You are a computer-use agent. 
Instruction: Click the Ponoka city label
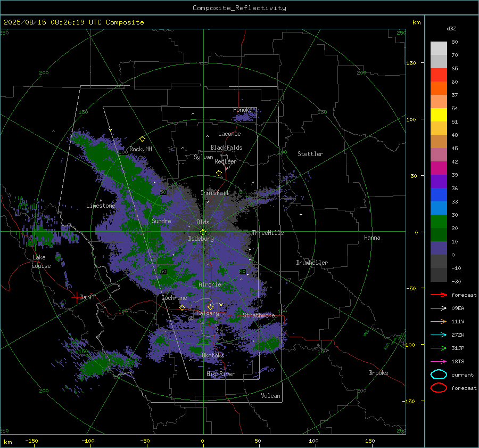243,110
